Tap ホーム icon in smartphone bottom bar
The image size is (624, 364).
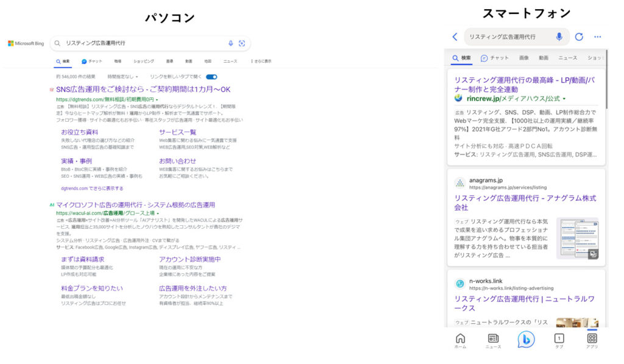point(461,340)
